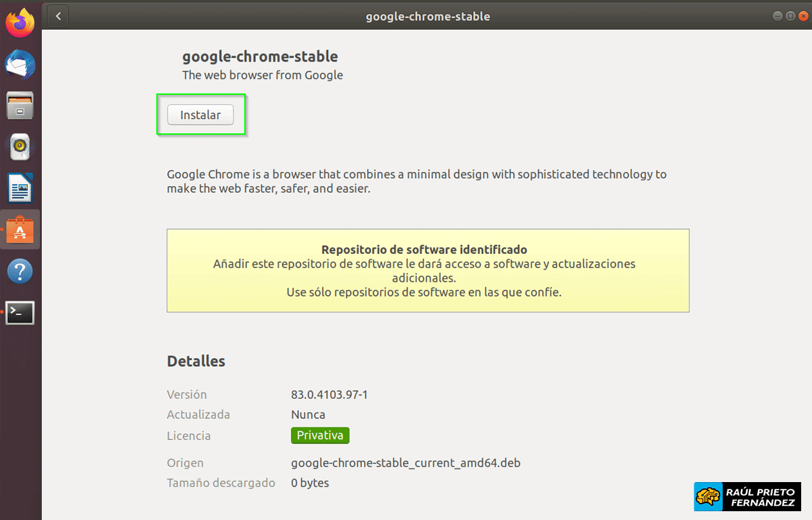Launch the Terminal from the dock
812x520 pixels.
point(20,312)
